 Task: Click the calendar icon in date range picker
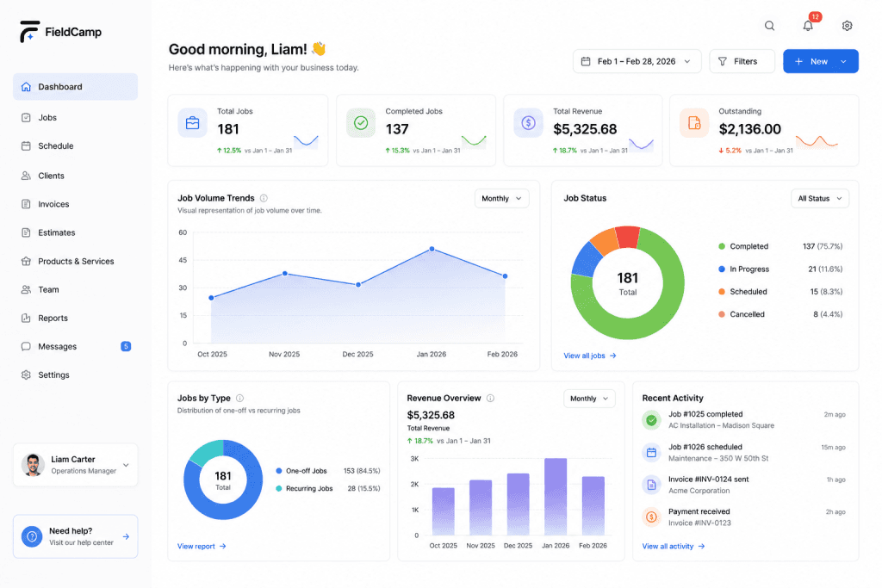586,61
